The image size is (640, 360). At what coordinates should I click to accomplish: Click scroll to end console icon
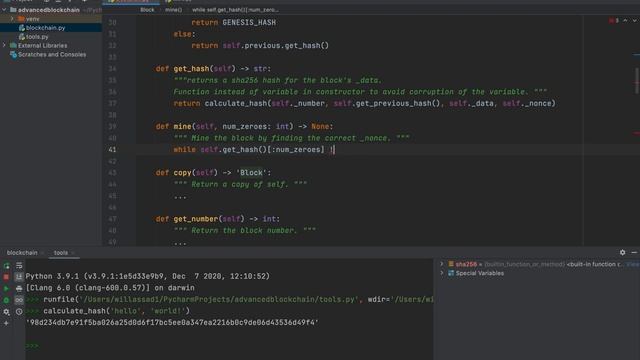coord(19,277)
